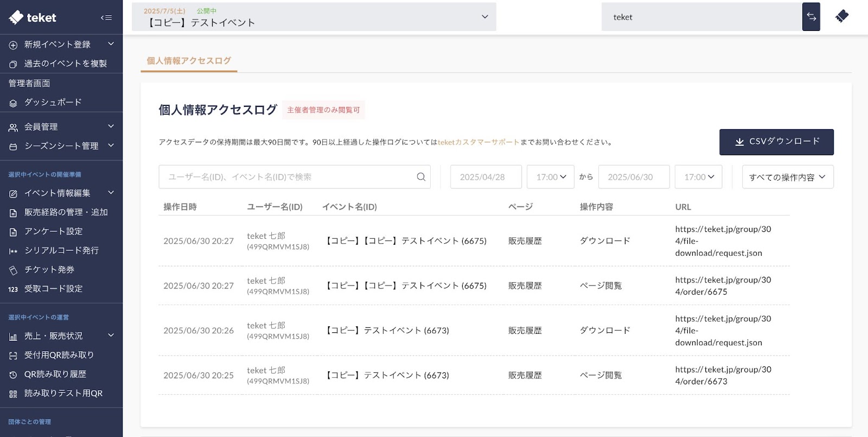Click the 123 icon beside 受取コード設定
The width and height of the screenshot is (868, 437).
pyautogui.click(x=13, y=289)
